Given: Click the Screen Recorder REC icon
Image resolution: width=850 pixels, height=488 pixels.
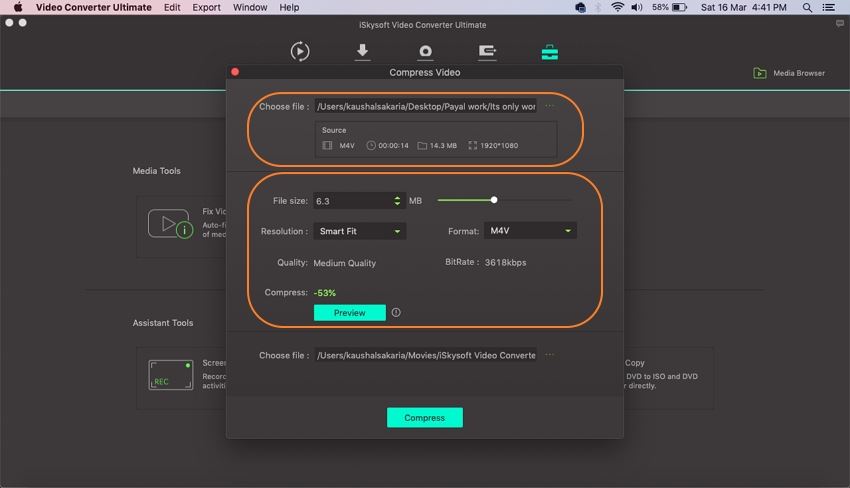Looking at the screenshot, I should 170,375.
